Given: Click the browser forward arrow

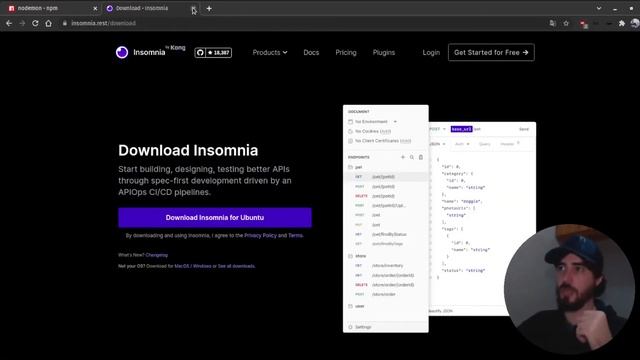Looking at the screenshot, I should (x=22, y=23).
